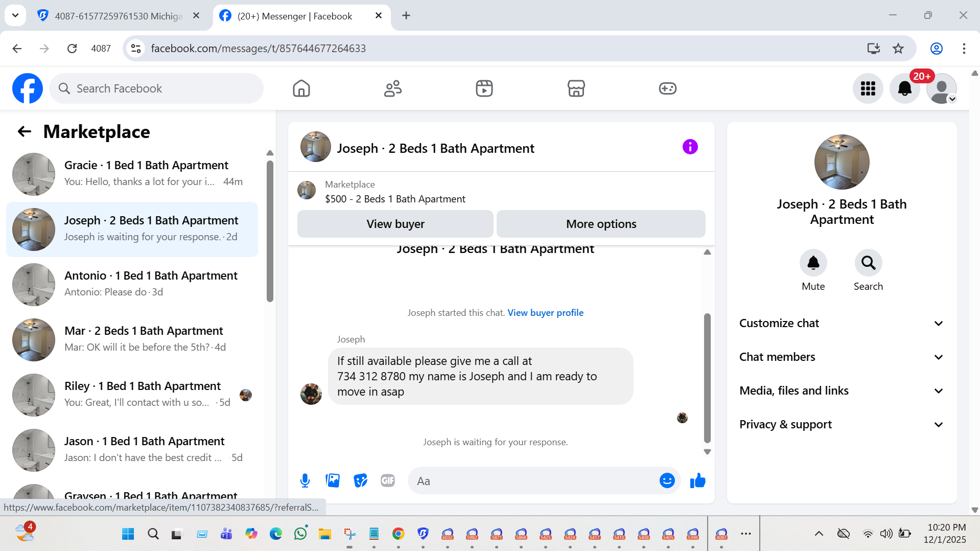
Task: Open the GIF picker icon
Action: 388,480
